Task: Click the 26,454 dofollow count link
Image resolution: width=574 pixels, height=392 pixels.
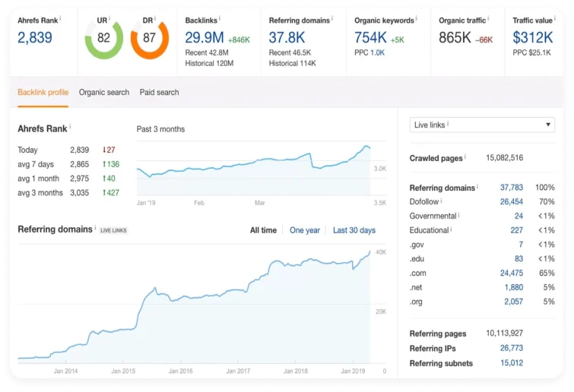Action: (x=511, y=202)
